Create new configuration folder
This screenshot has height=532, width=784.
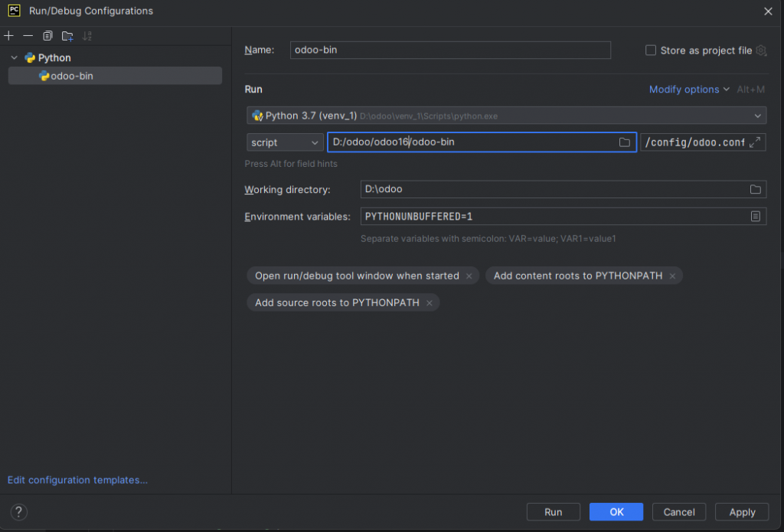point(67,35)
